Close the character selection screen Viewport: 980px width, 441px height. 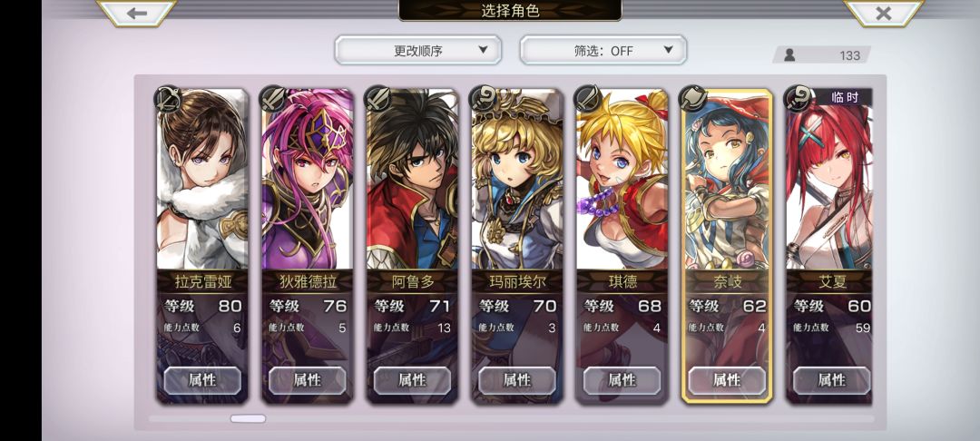click(x=883, y=13)
